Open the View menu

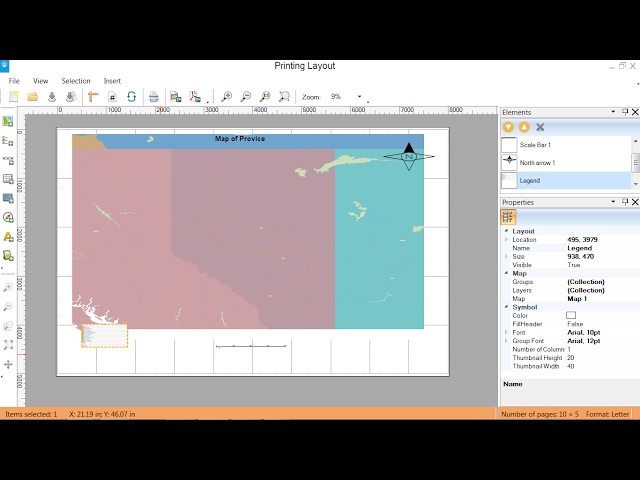click(x=40, y=81)
